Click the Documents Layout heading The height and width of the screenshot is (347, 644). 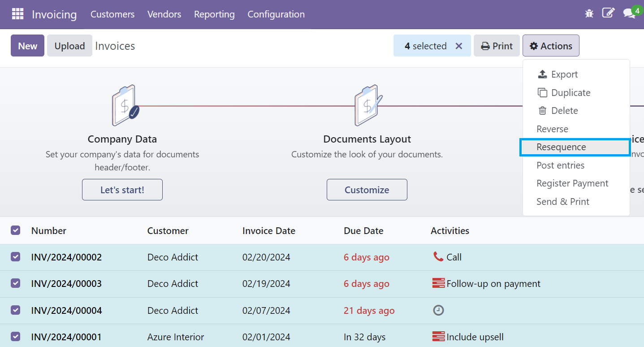pyautogui.click(x=367, y=139)
